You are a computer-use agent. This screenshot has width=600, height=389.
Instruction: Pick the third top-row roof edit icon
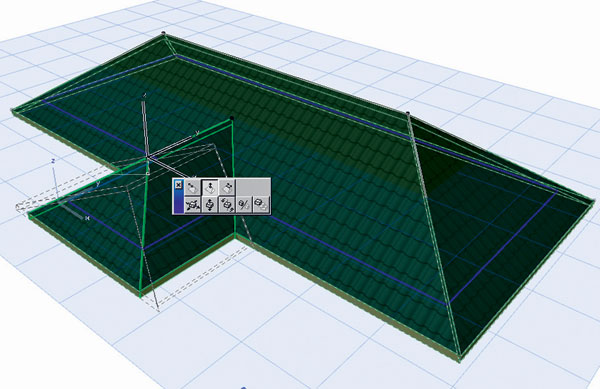pyautogui.click(x=227, y=187)
